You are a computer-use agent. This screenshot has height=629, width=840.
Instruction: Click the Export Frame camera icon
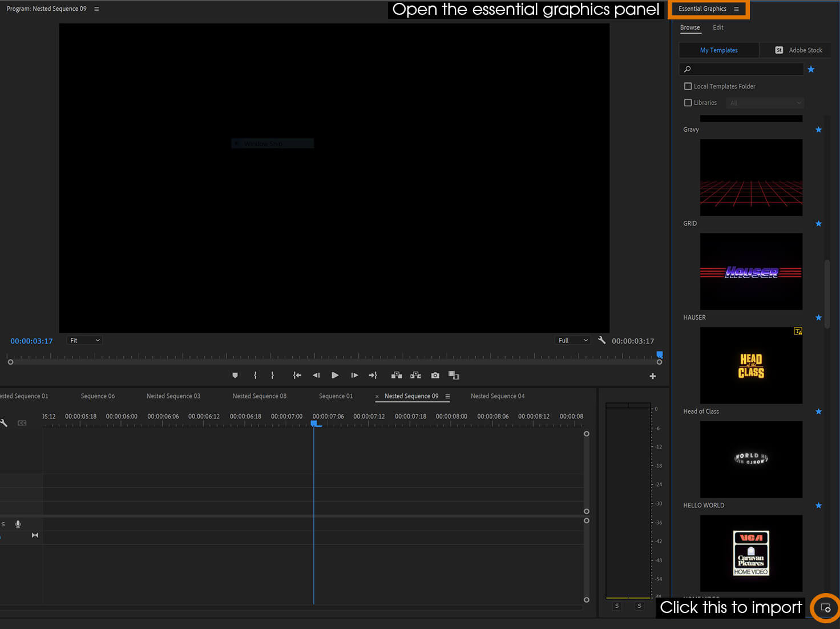click(435, 376)
